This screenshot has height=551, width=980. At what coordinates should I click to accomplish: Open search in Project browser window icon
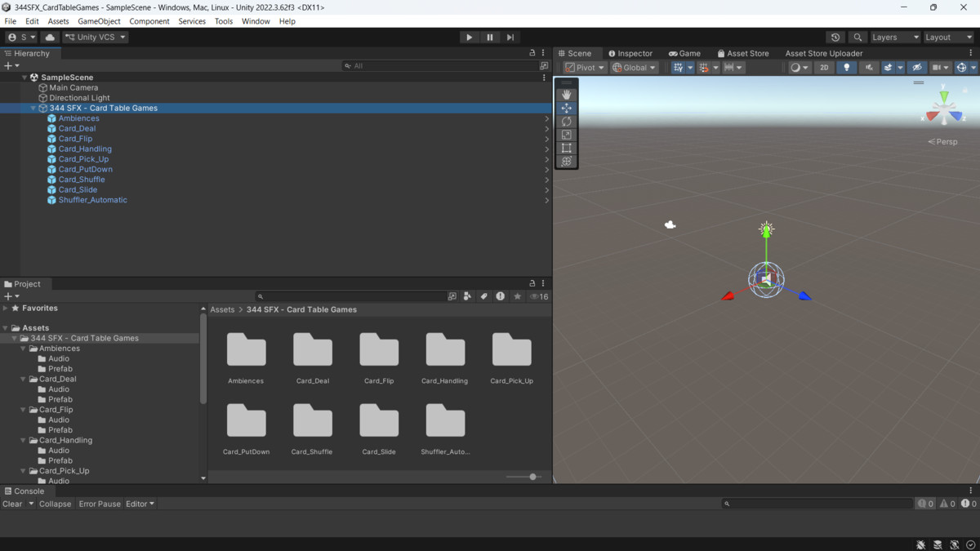(452, 296)
